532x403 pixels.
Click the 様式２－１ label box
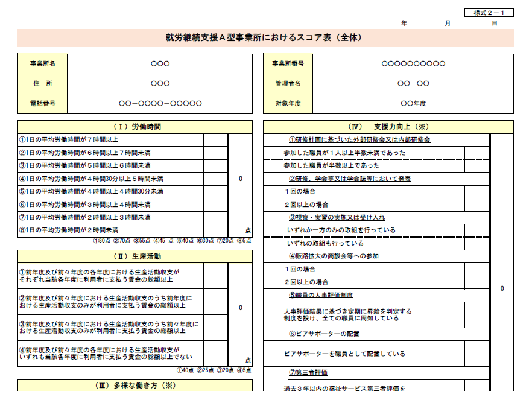489,13
